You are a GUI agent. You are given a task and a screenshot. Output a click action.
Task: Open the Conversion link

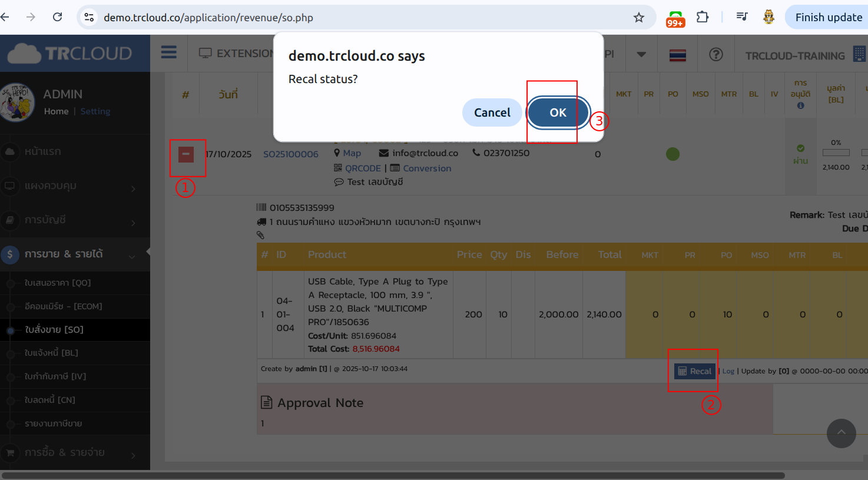[x=426, y=168]
